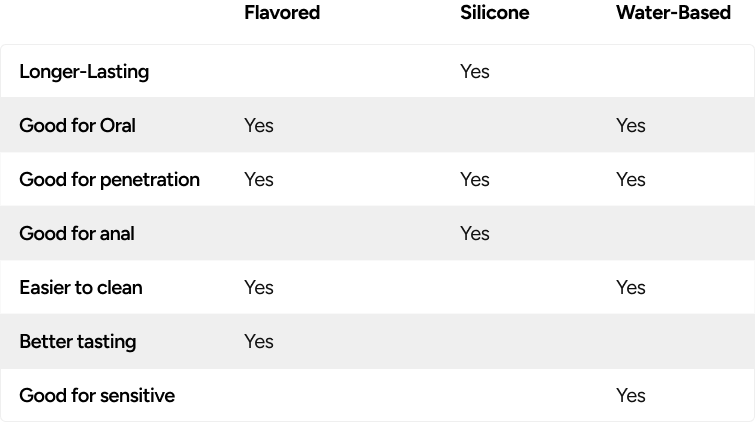This screenshot has height=422, width=755.
Task: Click the "Good for sensitive" row label
Action: (x=97, y=396)
